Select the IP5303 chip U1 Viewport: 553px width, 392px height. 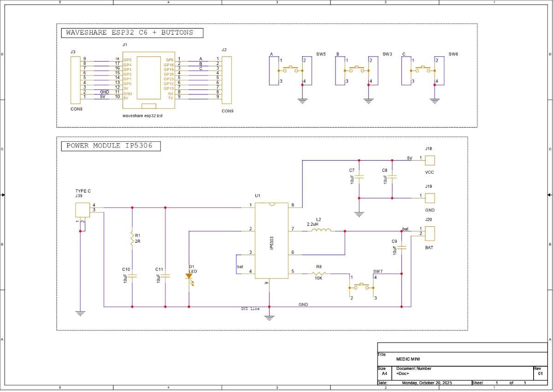pyautogui.click(x=272, y=241)
